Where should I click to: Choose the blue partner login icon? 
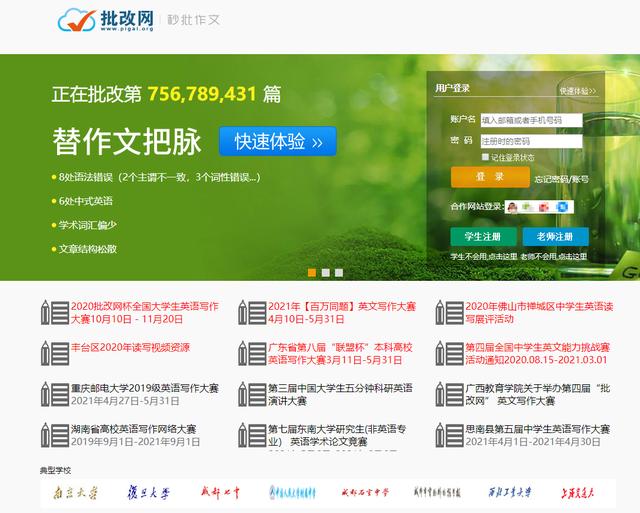(x=563, y=206)
